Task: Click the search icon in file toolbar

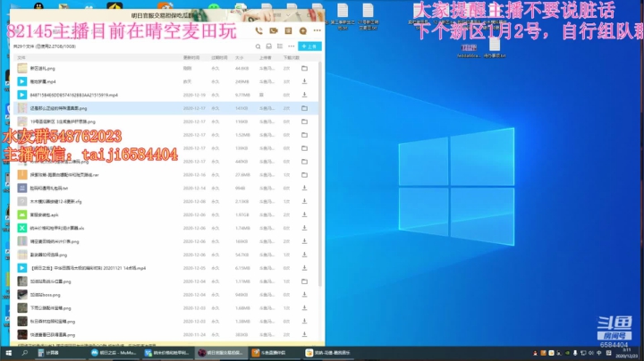Action: point(258,46)
